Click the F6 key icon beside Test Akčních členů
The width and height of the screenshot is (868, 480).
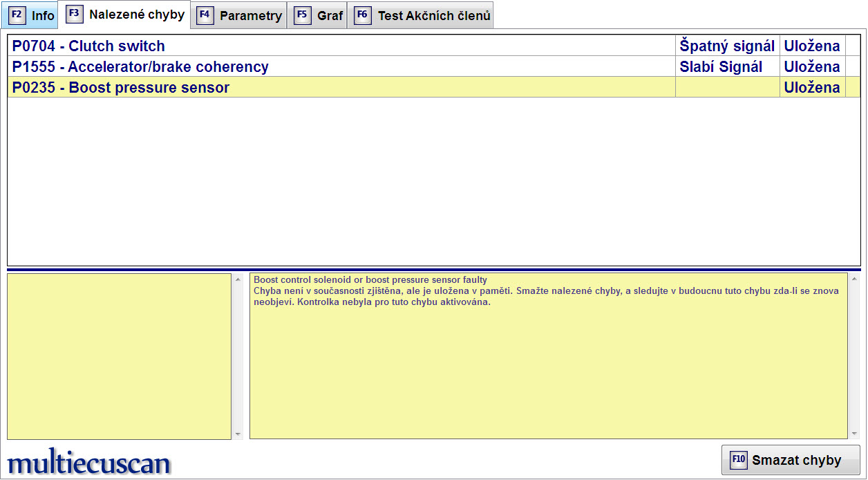[x=362, y=15]
